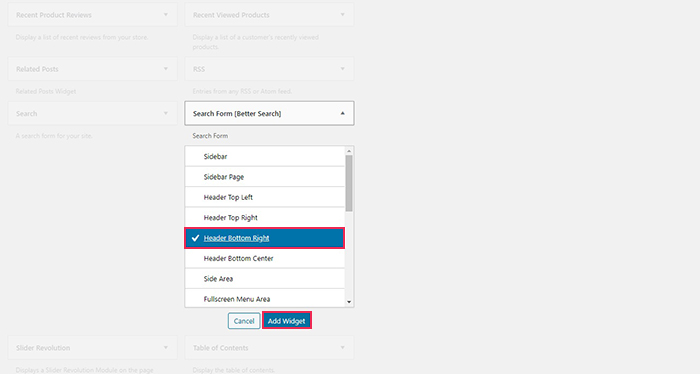Screen dimensions: 700x374
Task: Click the checkmark on Header Bottom Right
Action: coord(195,238)
